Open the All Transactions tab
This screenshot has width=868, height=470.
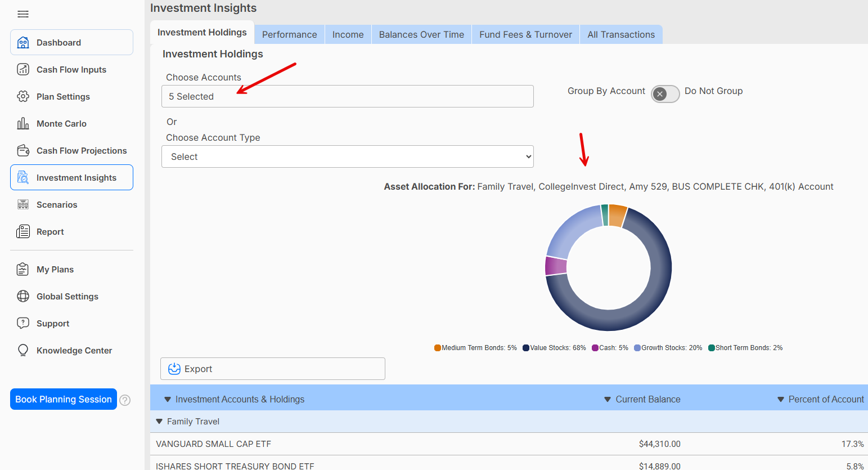point(621,34)
